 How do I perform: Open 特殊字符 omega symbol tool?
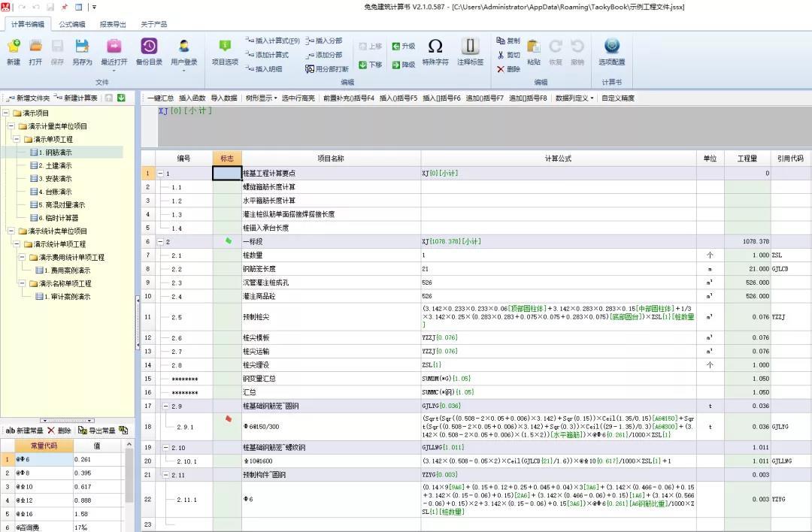(x=435, y=48)
